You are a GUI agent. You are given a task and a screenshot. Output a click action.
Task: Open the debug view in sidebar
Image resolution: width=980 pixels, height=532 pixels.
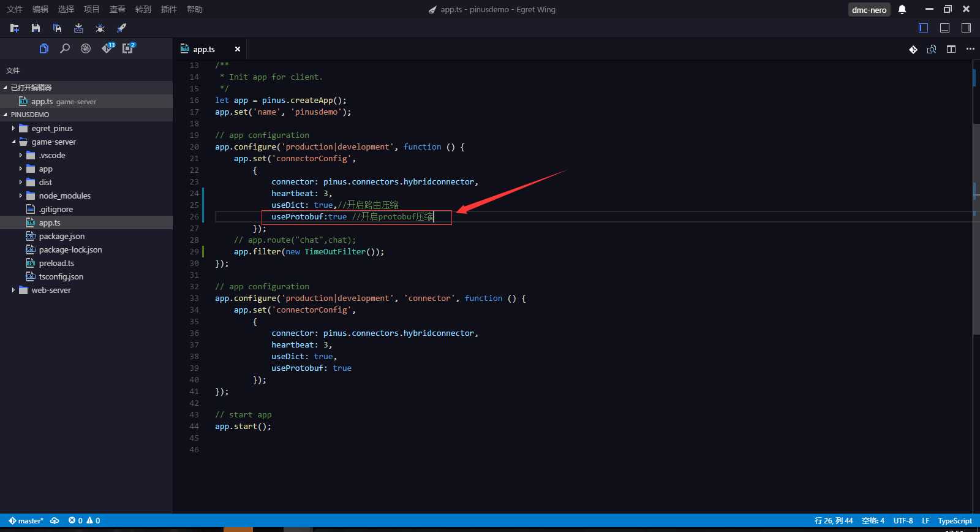tap(86, 48)
